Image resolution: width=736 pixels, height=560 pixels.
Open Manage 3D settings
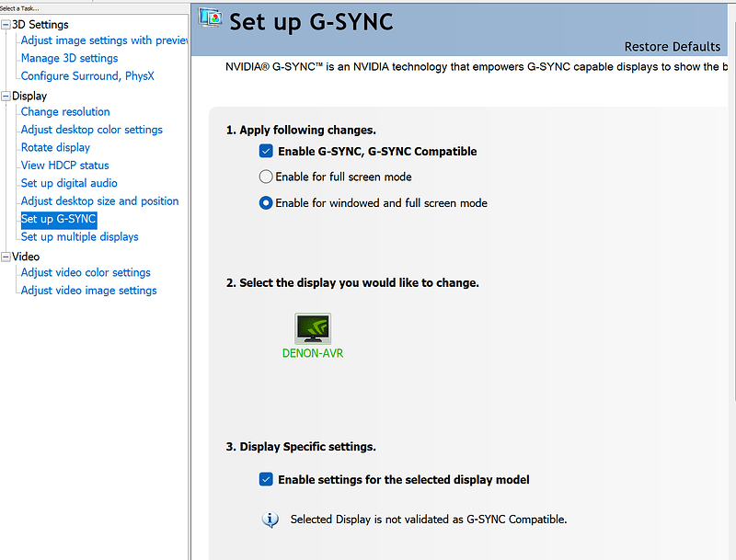pos(70,58)
